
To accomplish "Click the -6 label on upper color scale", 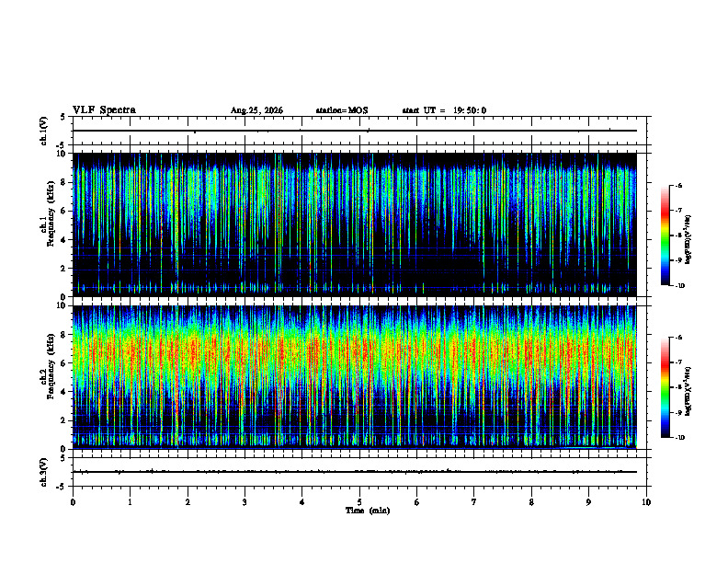I will tap(678, 185).
